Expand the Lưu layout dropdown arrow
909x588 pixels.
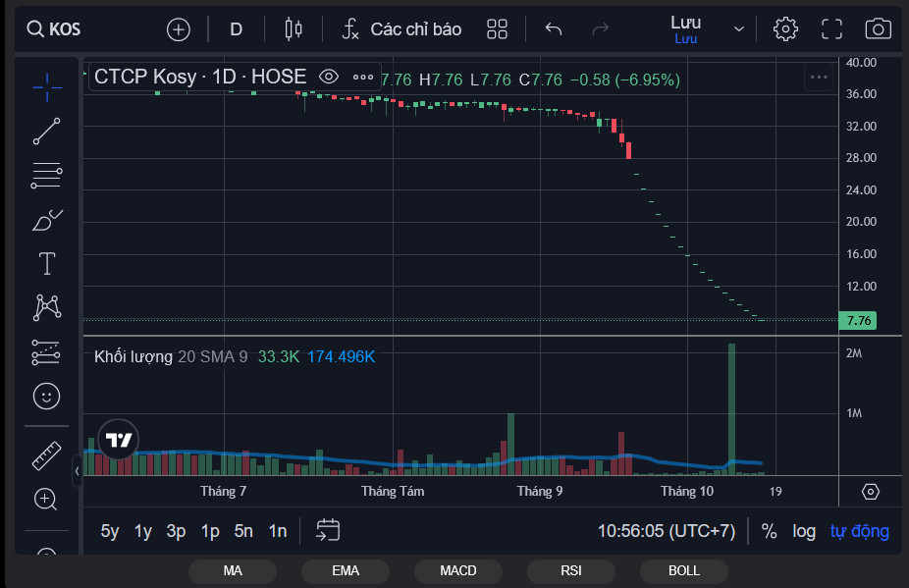(x=738, y=29)
